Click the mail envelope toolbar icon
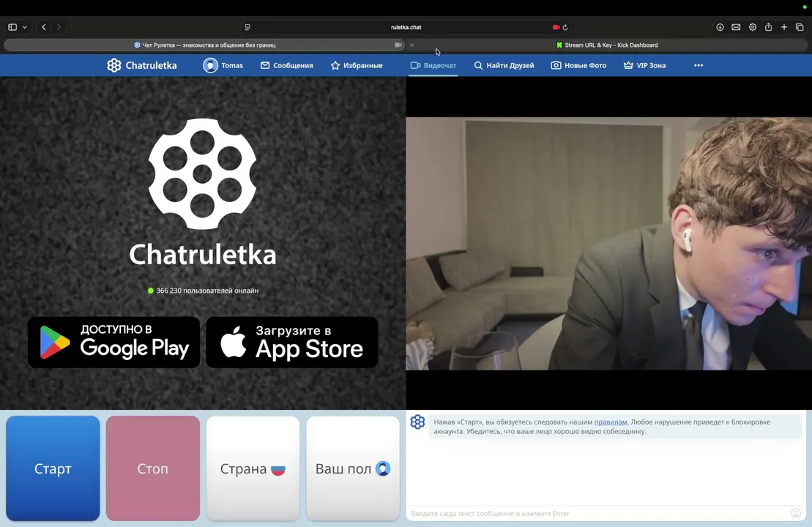The width and height of the screenshot is (812, 527). (736, 27)
